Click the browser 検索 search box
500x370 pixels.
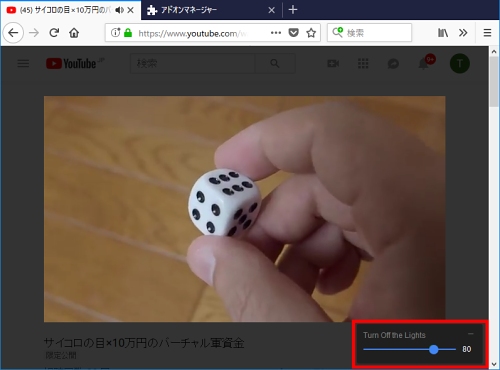[x=369, y=33]
